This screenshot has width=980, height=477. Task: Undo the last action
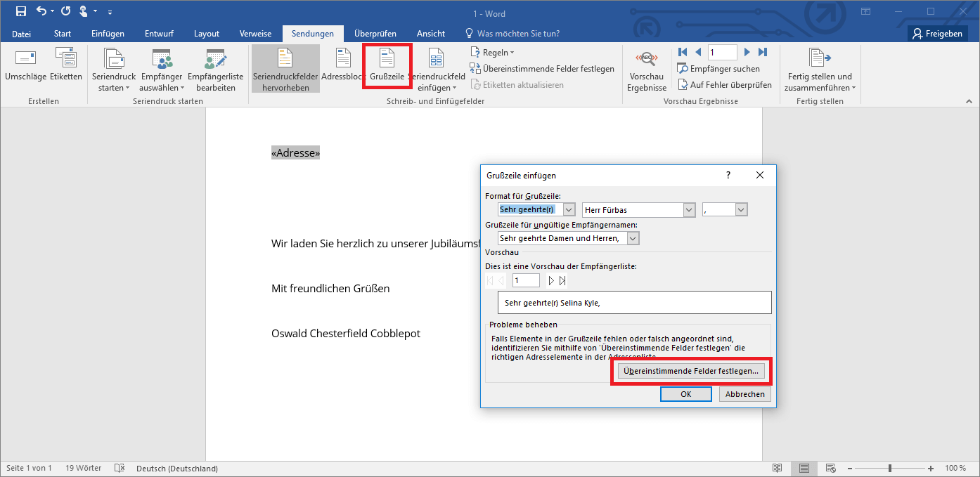pos(41,11)
